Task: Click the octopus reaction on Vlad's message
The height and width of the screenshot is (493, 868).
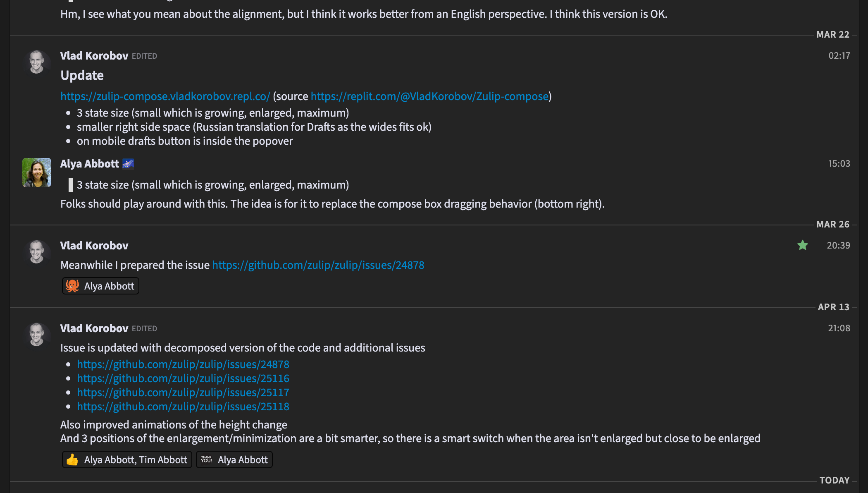Action: tap(100, 285)
